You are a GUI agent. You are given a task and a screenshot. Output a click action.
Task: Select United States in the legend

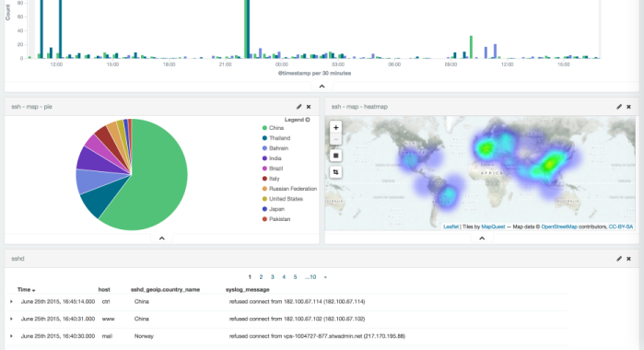point(286,199)
